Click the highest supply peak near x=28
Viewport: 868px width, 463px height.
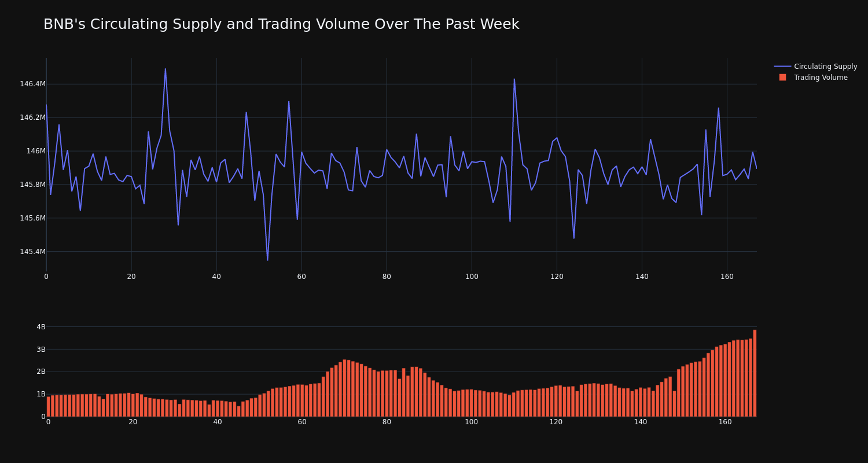(165, 69)
